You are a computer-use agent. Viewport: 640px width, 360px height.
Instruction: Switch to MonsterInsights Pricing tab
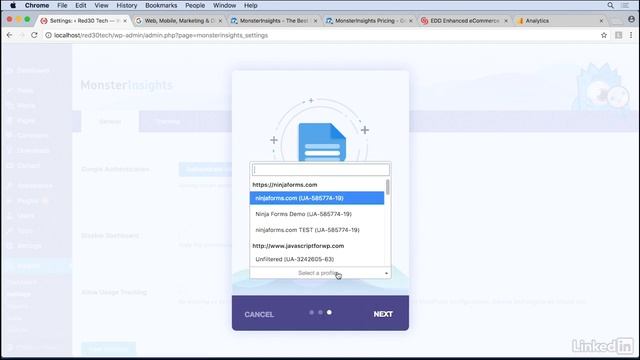pyautogui.click(x=368, y=20)
